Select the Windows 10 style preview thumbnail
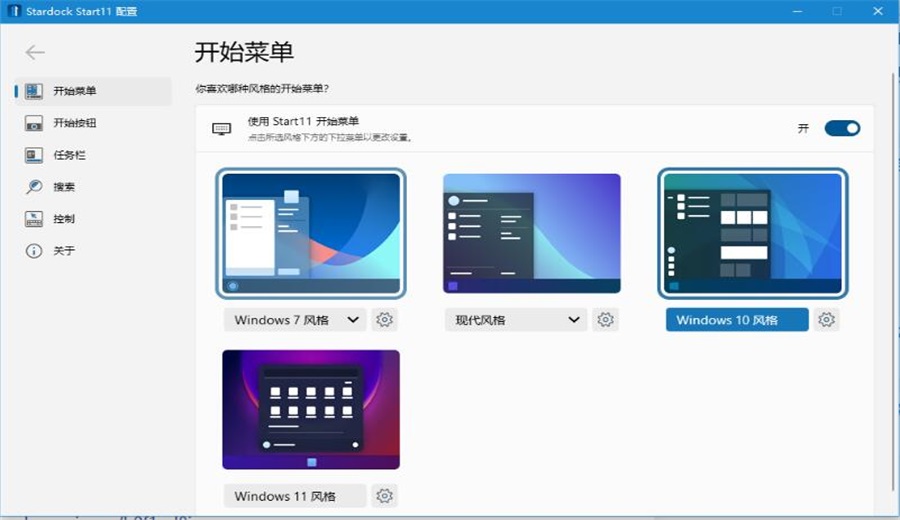The width and height of the screenshot is (900, 520). (x=752, y=234)
